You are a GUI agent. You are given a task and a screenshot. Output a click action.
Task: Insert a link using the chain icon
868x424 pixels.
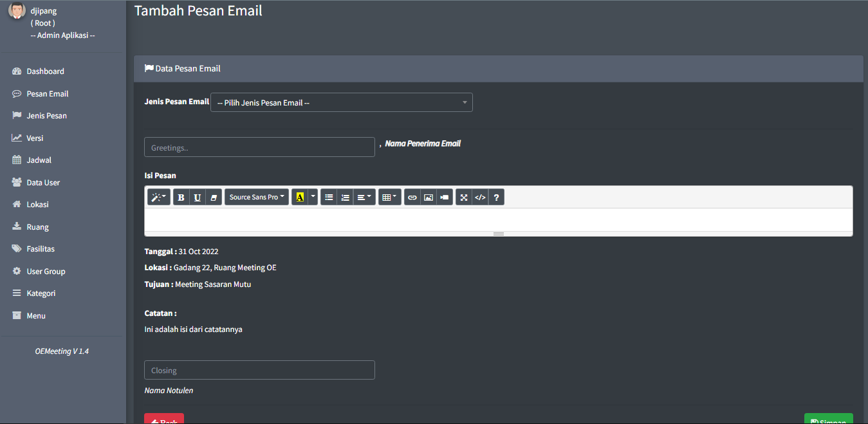coord(412,198)
